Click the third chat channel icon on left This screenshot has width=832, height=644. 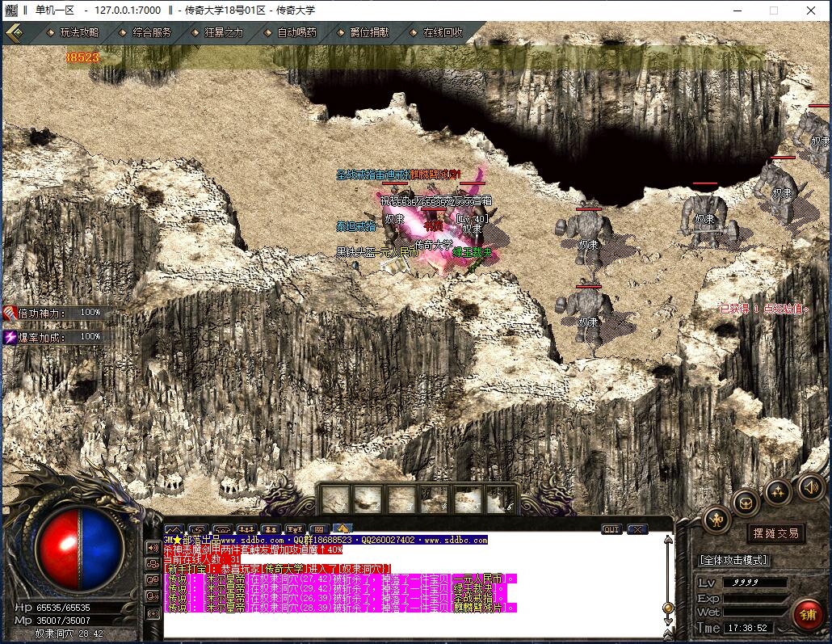153,580
